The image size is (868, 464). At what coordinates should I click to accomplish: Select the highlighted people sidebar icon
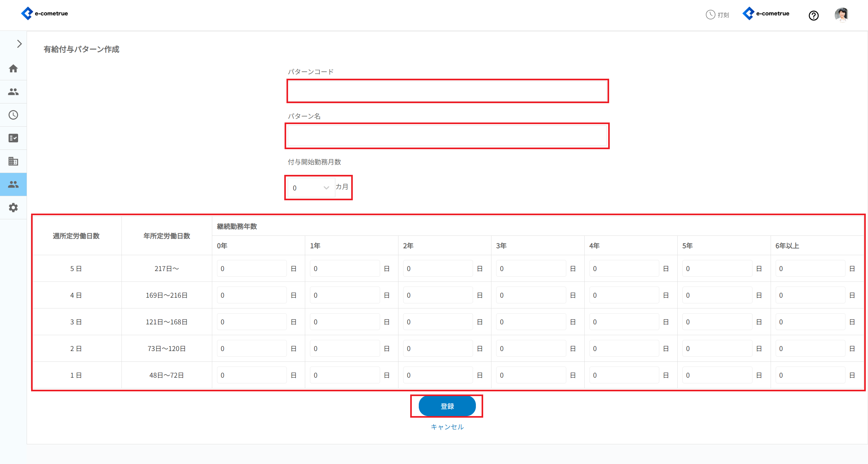pos(13,184)
